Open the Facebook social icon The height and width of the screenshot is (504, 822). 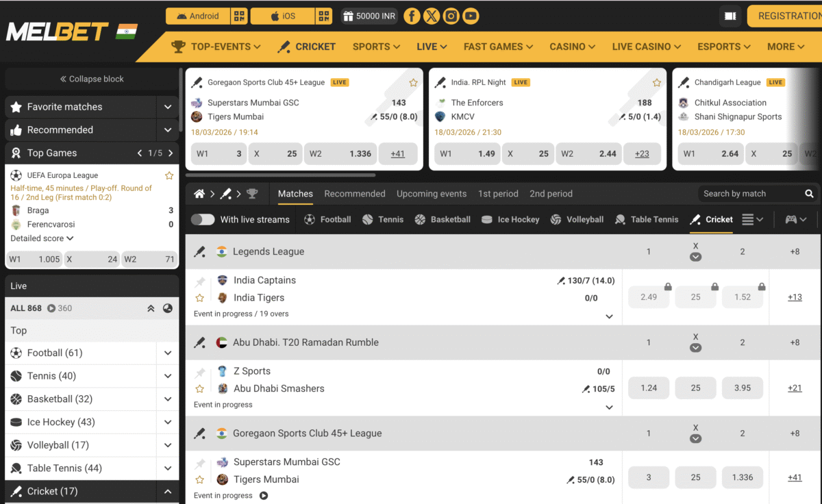coord(412,16)
